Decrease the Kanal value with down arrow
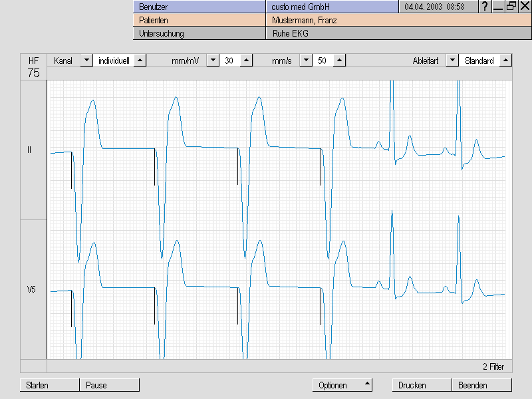The height and width of the screenshot is (399, 532). tap(86, 61)
